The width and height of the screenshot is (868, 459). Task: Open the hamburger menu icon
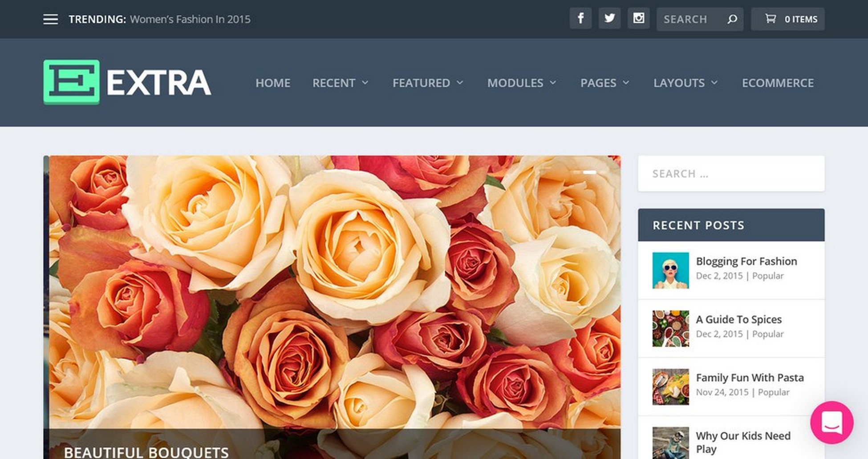pyautogui.click(x=50, y=20)
